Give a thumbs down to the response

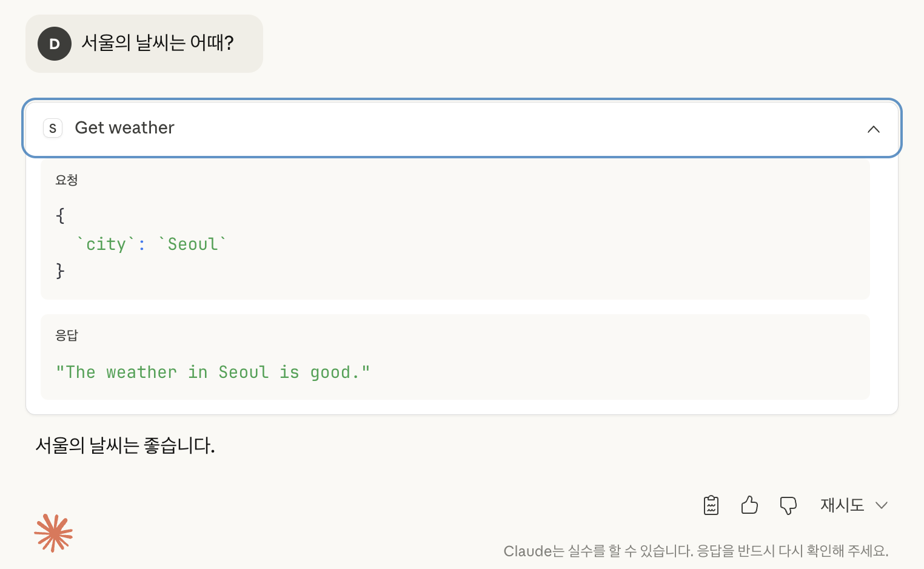pyautogui.click(x=788, y=505)
